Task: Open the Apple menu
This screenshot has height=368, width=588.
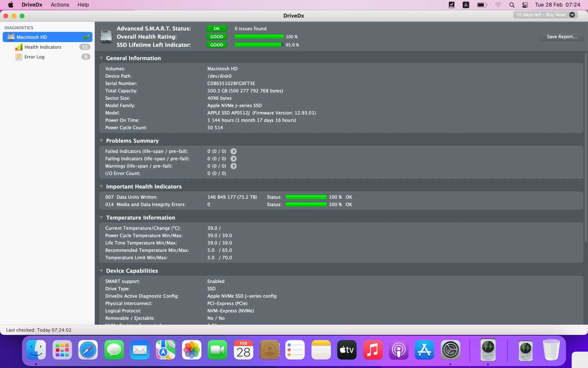Action: click(11, 5)
